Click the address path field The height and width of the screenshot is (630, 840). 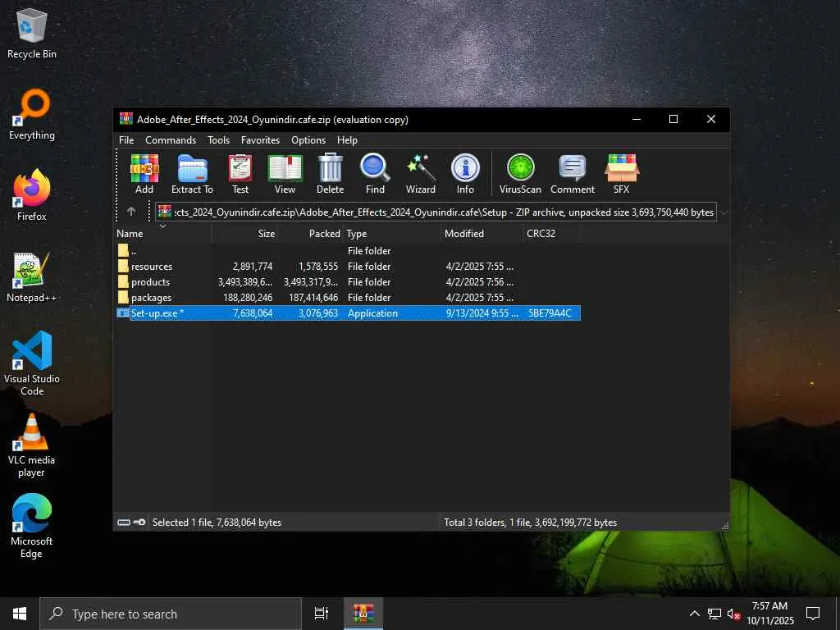tap(436, 212)
